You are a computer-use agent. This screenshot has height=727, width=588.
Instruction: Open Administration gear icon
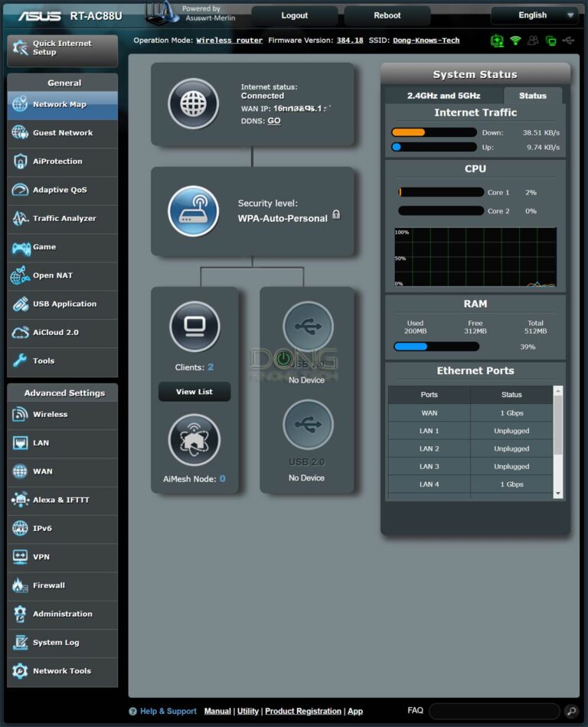(x=20, y=614)
